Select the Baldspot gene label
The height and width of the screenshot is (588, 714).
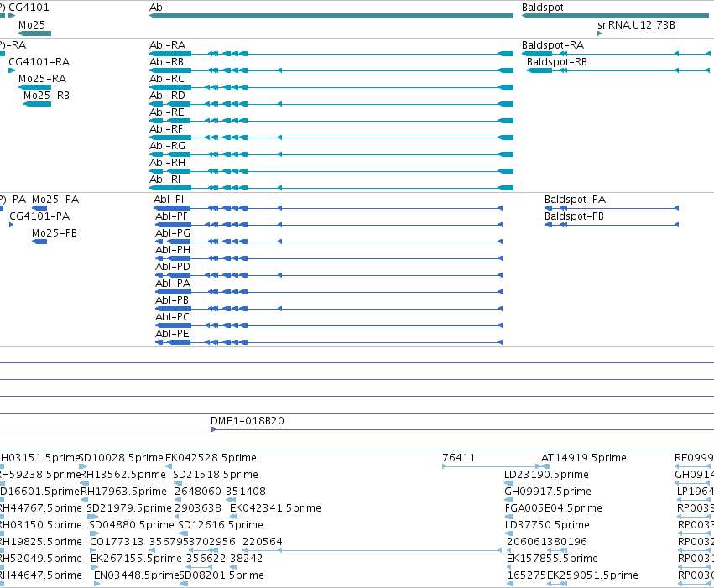pos(542,8)
